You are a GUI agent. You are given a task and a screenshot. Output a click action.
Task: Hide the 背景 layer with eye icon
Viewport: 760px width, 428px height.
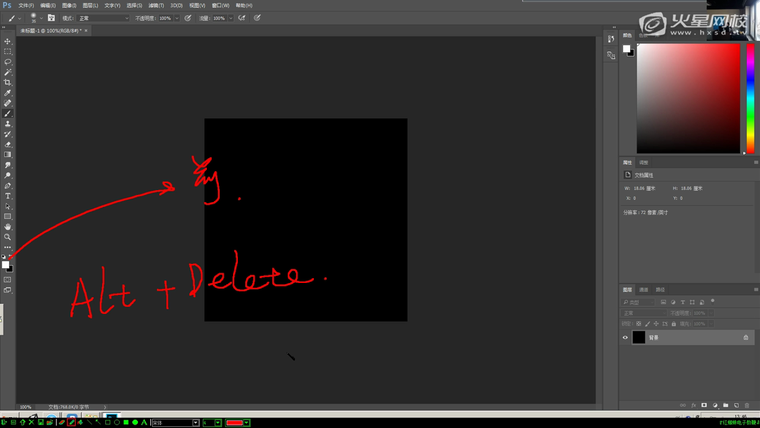pyautogui.click(x=626, y=338)
